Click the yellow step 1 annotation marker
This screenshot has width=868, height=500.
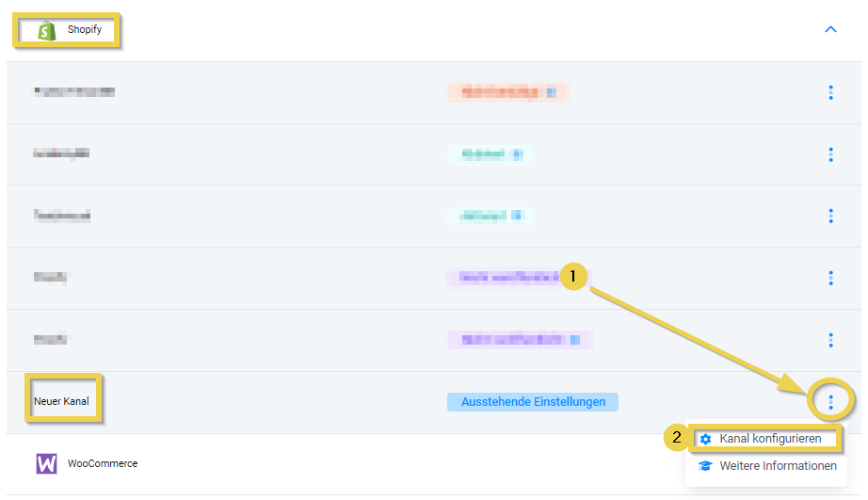pos(574,277)
